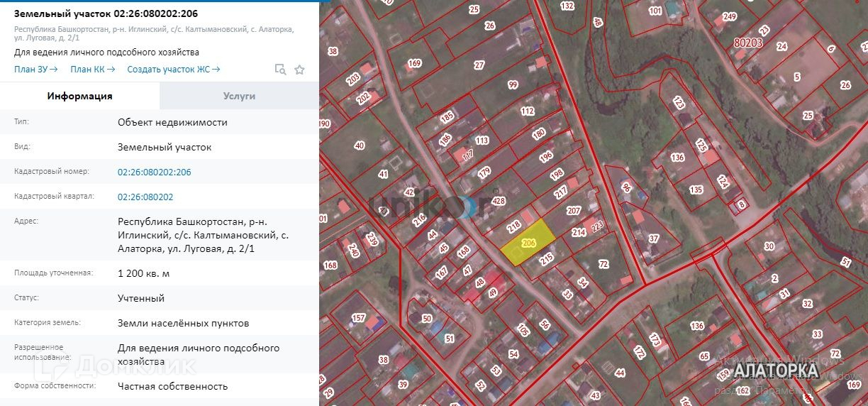Click the Кадастровый квартал field label

point(54,197)
